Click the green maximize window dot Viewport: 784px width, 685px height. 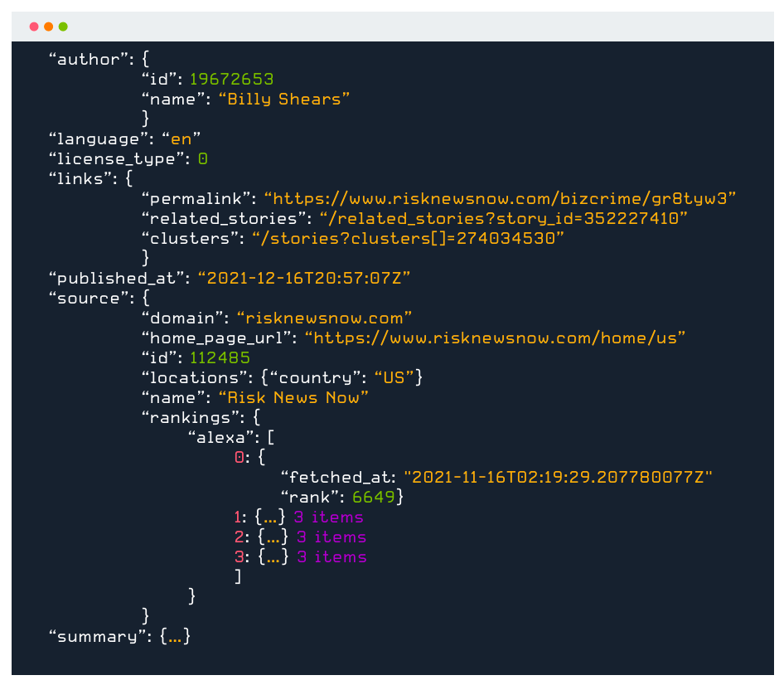click(x=63, y=27)
